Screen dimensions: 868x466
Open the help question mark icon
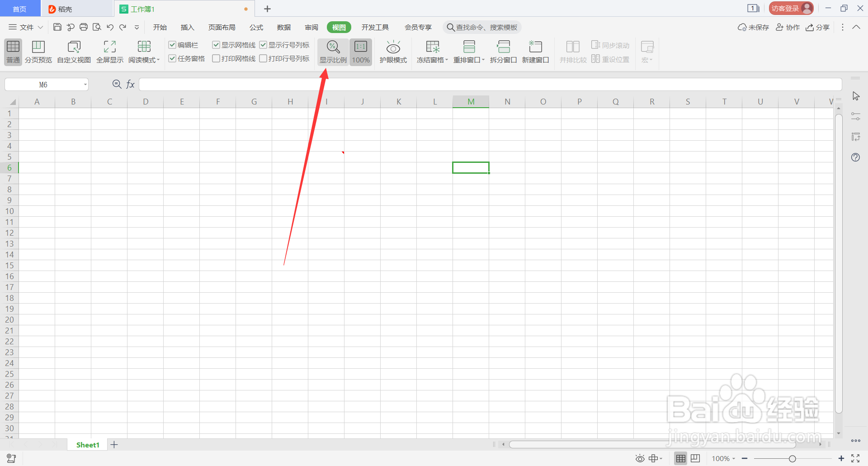[855, 157]
